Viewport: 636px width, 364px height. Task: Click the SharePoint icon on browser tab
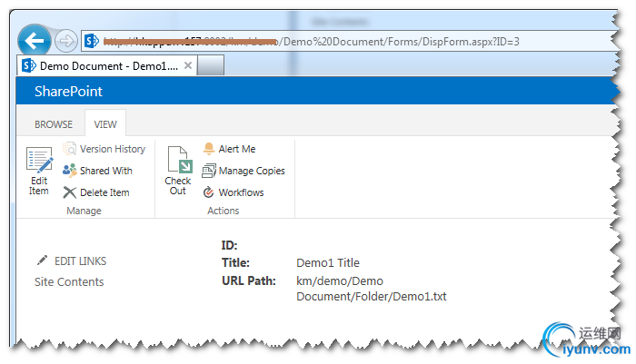tap(28, 65)
